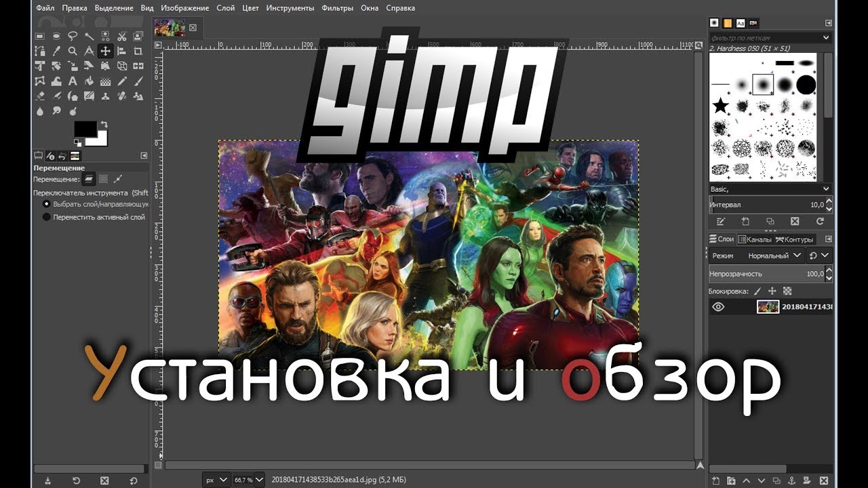The width and height of the screenshot is (868, 488).
Task: Select the Ellipse Select tool
Action: (x=56, y=36)
